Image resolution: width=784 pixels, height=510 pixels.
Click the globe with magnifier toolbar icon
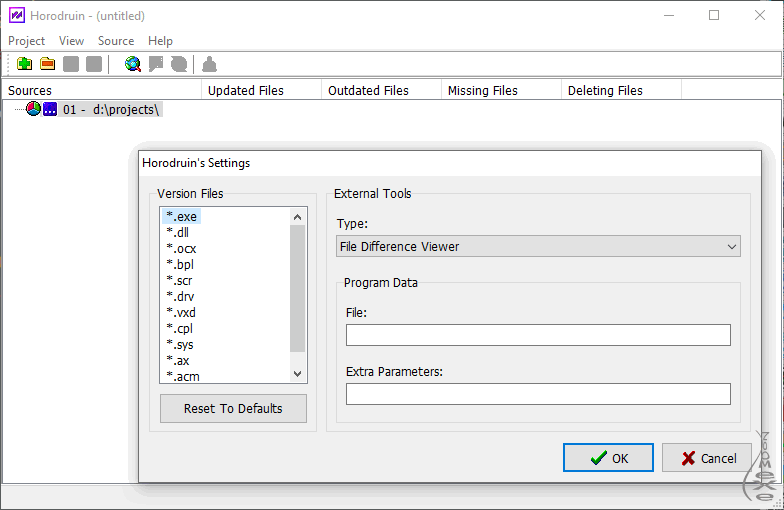tap(133, 64)
